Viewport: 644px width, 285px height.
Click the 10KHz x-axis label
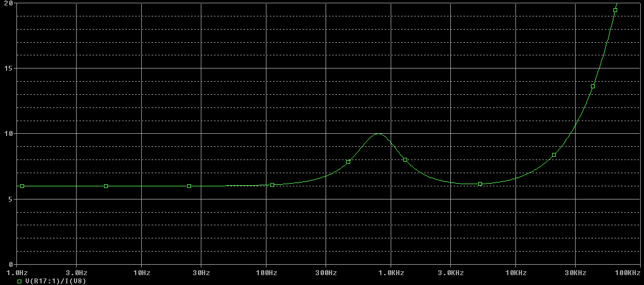[516, 272]
